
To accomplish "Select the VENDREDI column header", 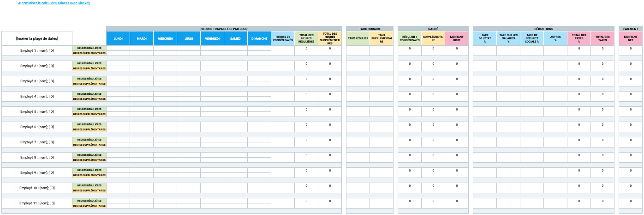I will tap(212, 38).
